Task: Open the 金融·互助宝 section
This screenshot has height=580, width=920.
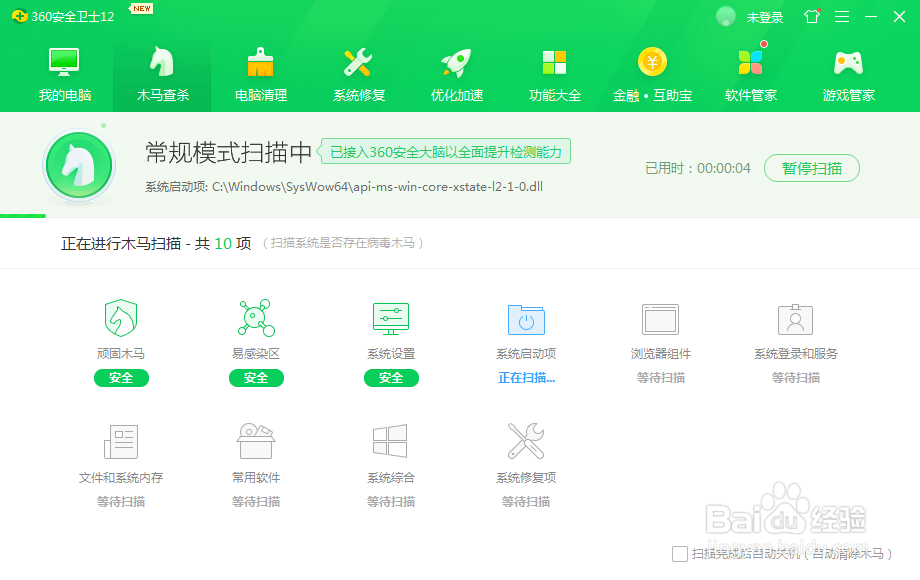Action: point(652,74)
